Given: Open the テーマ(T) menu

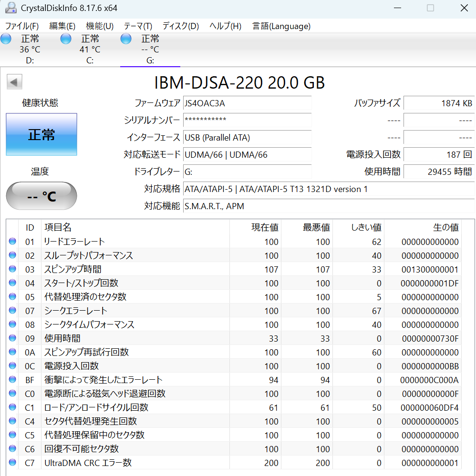Looking at the screenshot, I should click(138, 26).
